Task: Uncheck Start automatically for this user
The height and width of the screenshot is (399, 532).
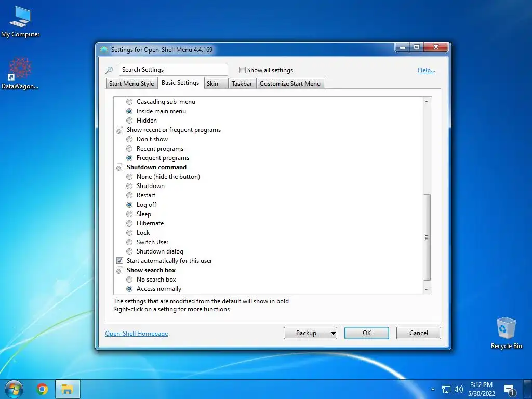Action: (x=119, y=261)
